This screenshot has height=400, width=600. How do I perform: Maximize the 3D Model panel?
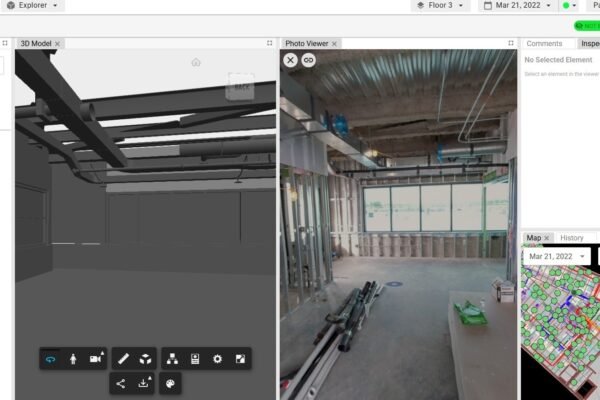coord(269,43)
